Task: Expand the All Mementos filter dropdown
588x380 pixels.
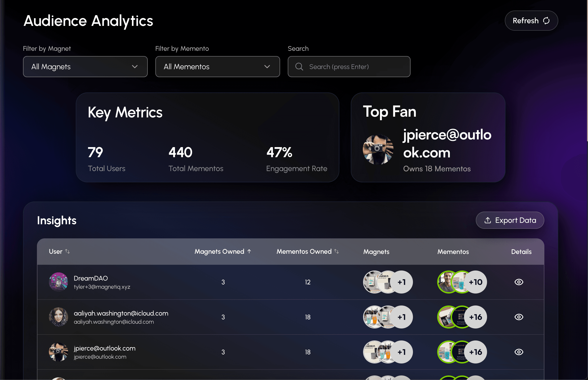Action: coord(218,67)
